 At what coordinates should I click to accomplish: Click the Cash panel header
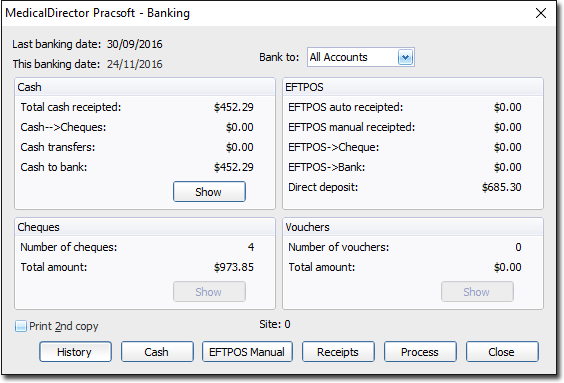[145, 87]
